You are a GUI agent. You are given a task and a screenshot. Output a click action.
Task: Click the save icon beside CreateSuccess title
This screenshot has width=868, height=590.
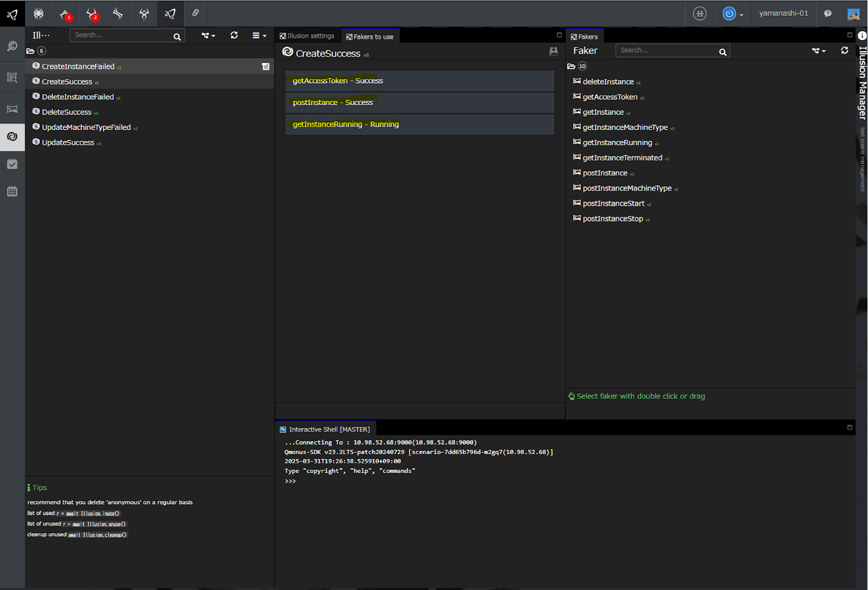553,51
